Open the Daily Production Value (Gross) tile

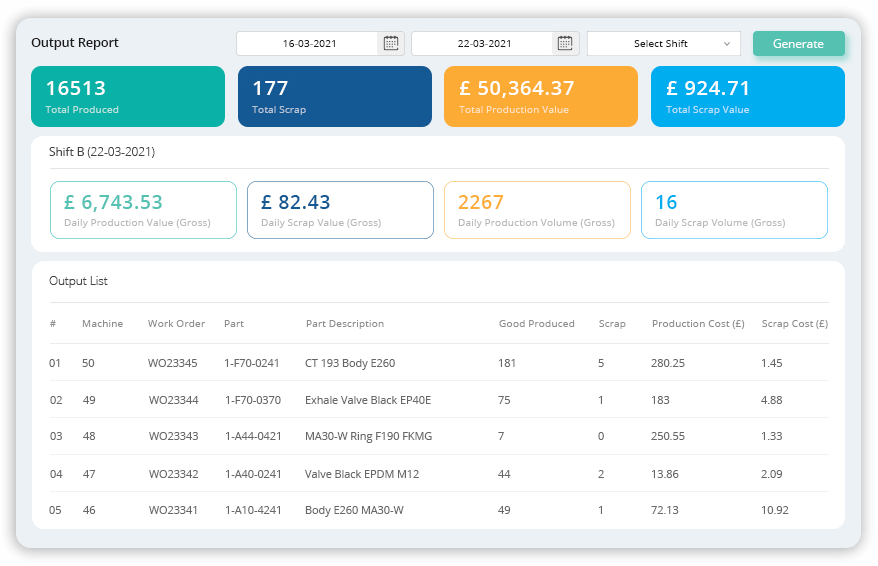(x=143, y=210)
